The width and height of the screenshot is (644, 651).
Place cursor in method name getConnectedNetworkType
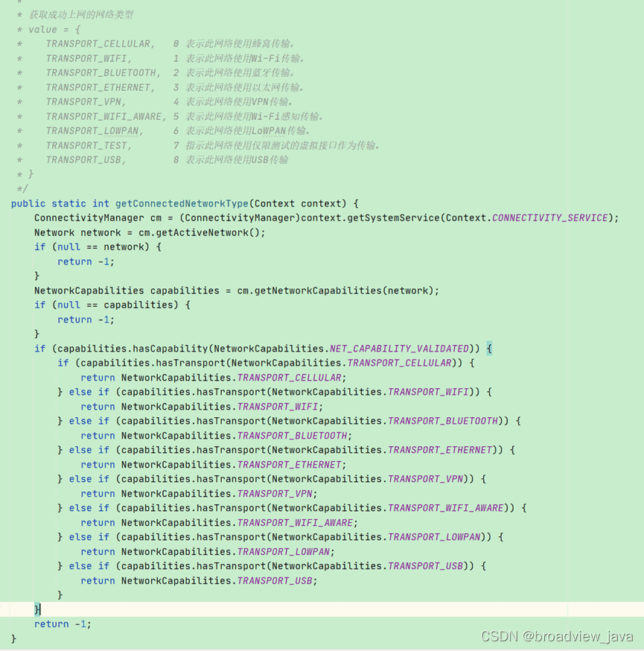tap(182, 204)
